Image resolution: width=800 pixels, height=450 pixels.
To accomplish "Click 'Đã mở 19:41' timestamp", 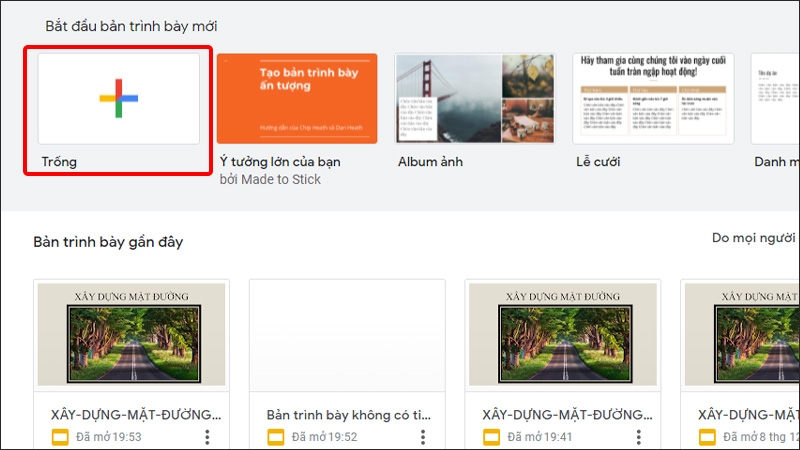I will pyautogui.click(x=540, y=437).
